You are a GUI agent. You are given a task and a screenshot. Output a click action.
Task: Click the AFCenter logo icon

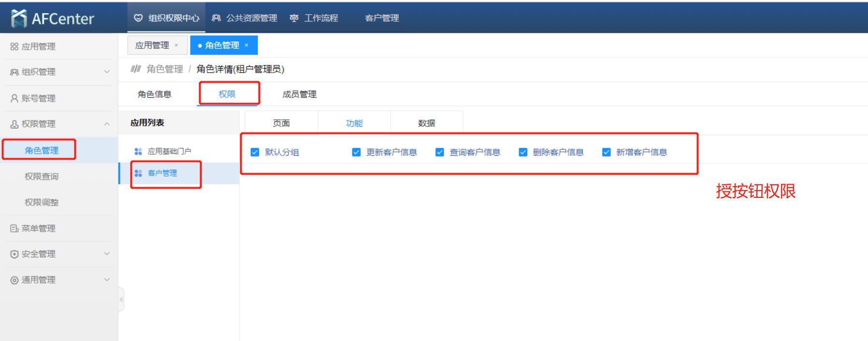click(x=19, y=18)
